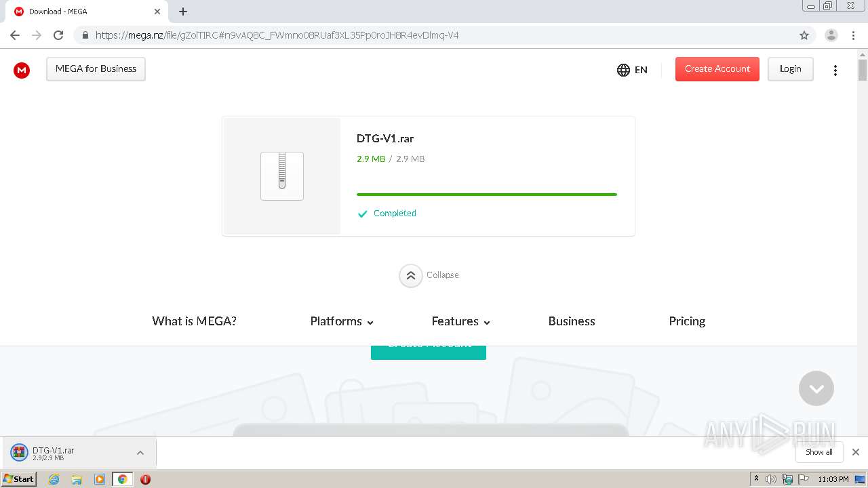This screenshot has height=488, width=868.
Task: Bookmark this page with star
Action: tap(804, 35)
